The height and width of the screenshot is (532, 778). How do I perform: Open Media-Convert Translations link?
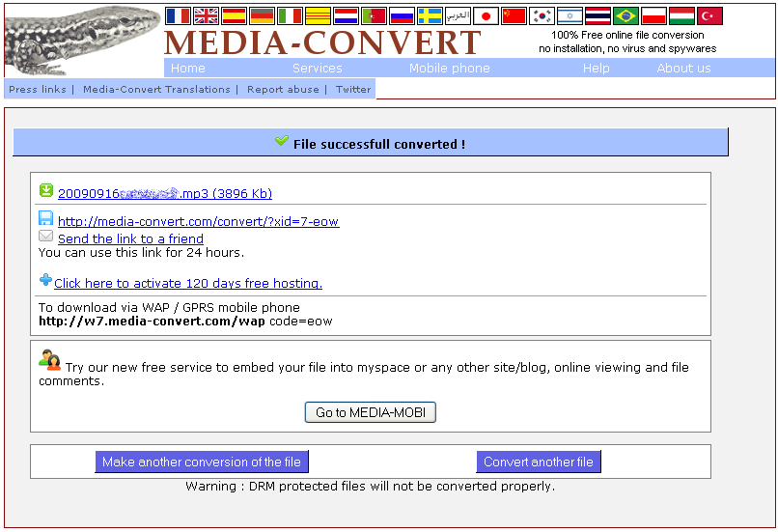pyautogui.click(x=156, y=90)
